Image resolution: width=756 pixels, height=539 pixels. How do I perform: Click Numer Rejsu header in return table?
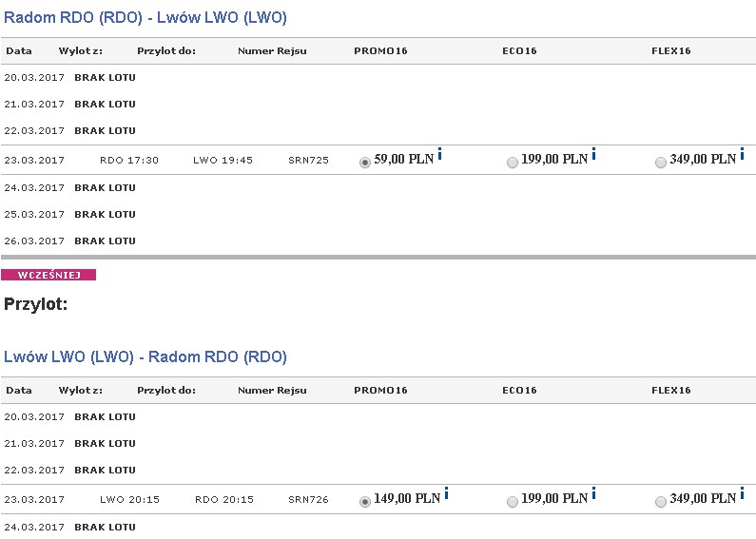[x=272, y=391]
